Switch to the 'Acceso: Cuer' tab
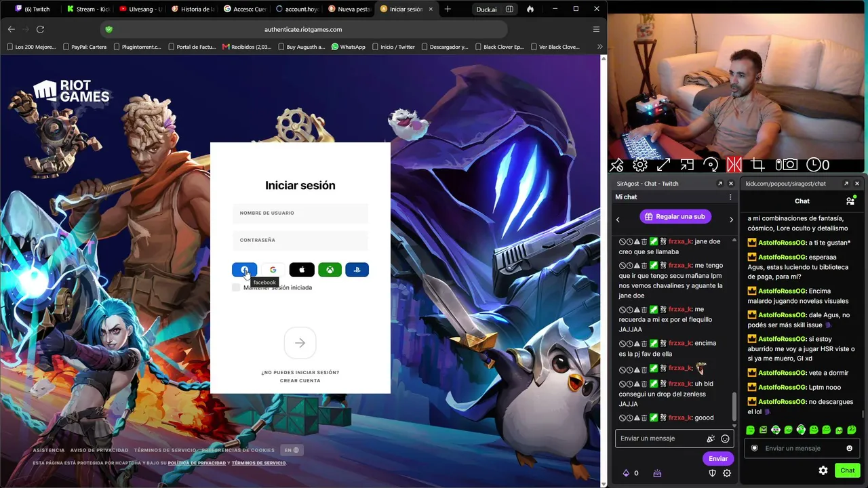 (245, 9)
